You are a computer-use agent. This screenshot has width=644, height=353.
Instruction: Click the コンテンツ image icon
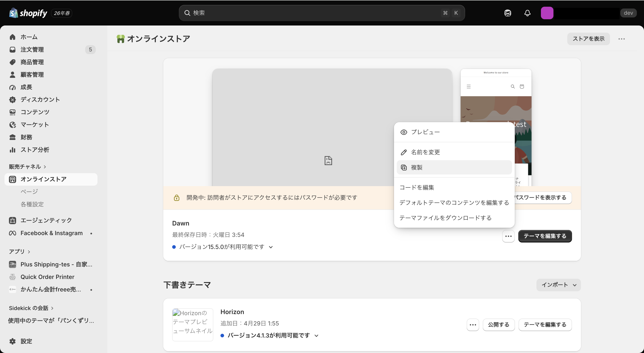pos(13,112)
